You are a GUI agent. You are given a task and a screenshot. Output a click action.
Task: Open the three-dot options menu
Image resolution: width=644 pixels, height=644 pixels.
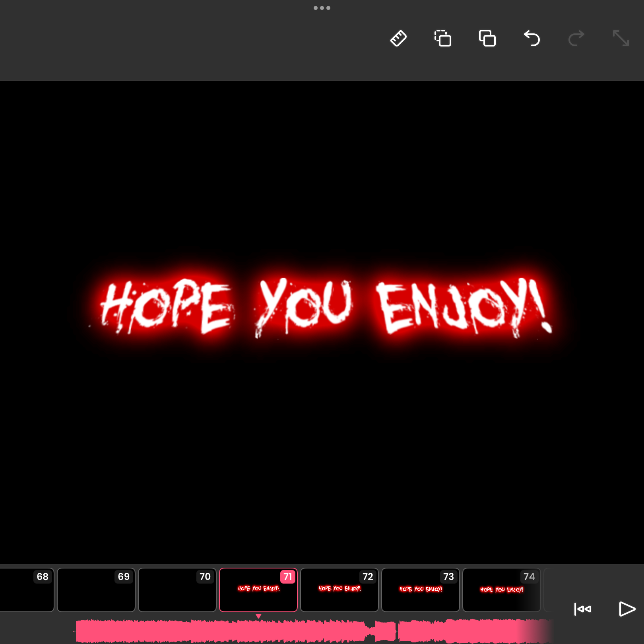point(322,8)
